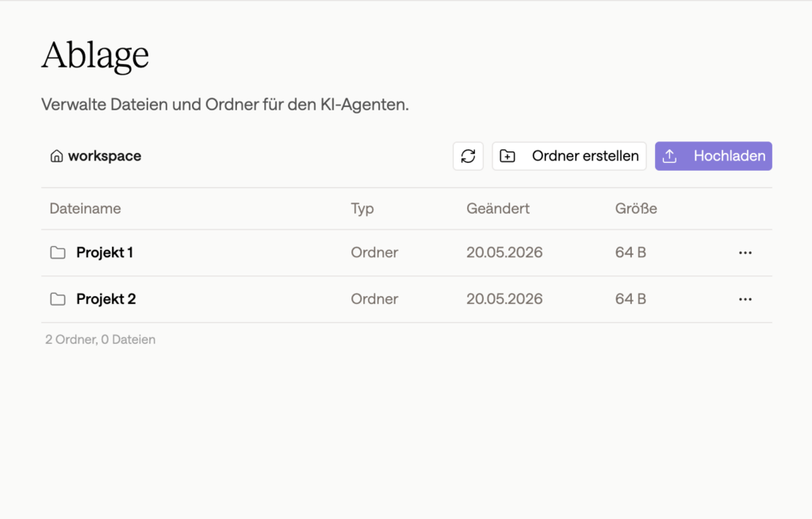Click the upload arrow icon in Hochladen
This screenshot has height=519, width=812.
(669, 156)
